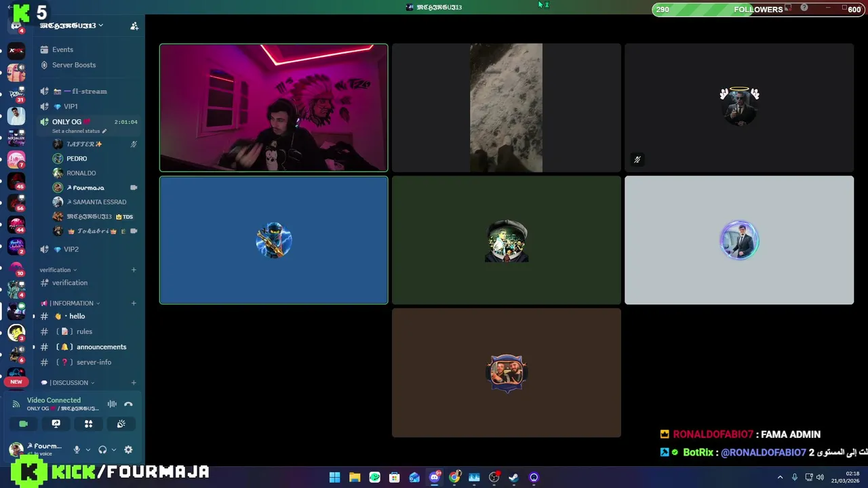Open Google Chrome from taskbar

(x=454, y=477)
